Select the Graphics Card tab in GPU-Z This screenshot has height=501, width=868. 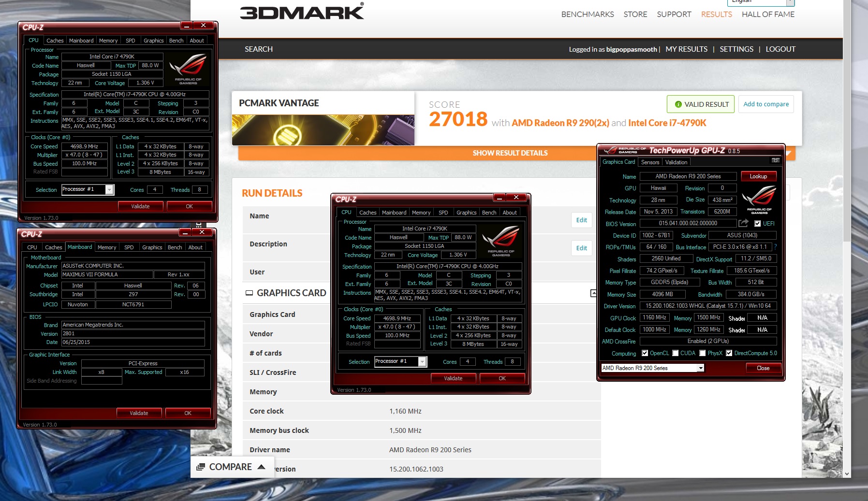coord(618,162)
